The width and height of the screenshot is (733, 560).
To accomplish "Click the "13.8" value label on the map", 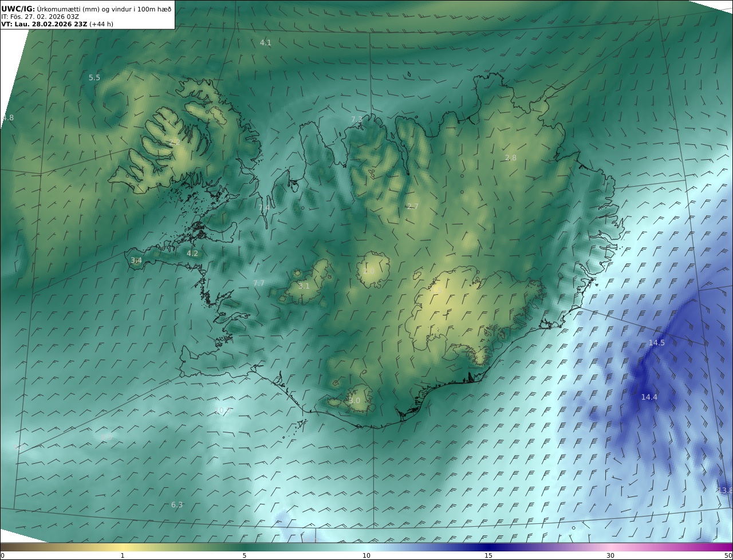I will tap(724, 490).
